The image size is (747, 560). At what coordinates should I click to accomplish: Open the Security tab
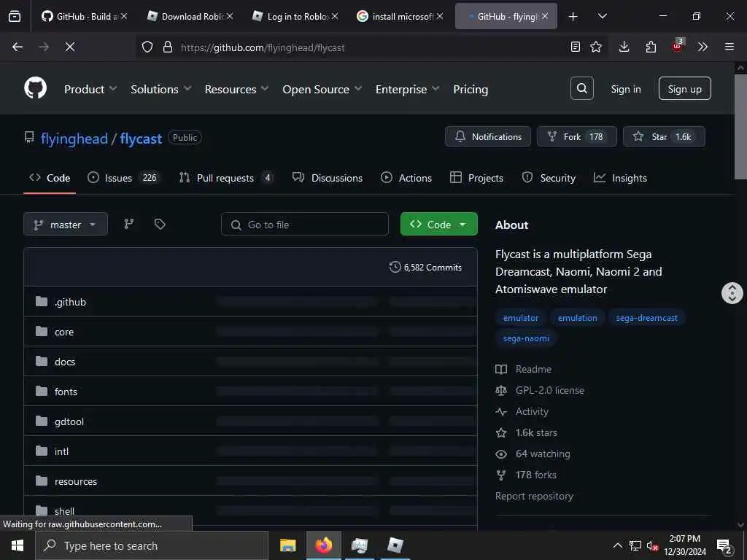pos(549,178)
